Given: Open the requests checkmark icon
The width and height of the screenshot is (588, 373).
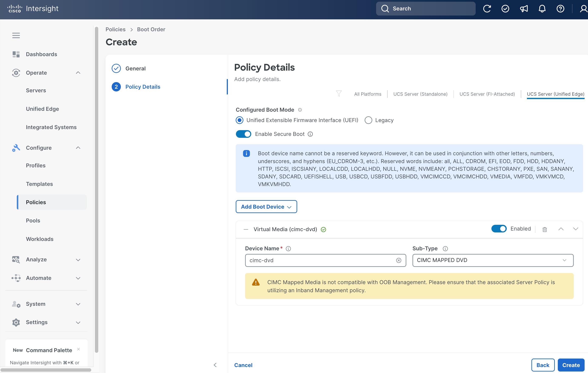Looking at the screenshot, I should pyautogui.click(x=505, y=9).
